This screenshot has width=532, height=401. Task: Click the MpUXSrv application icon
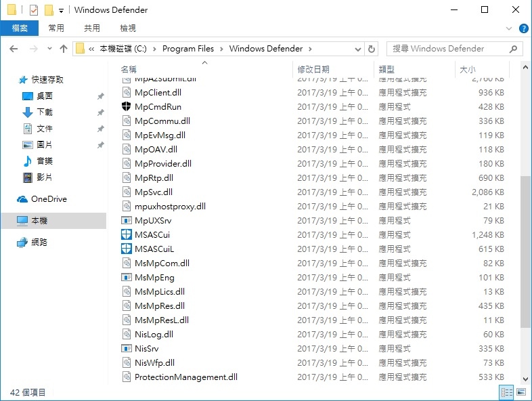[126, 220]
